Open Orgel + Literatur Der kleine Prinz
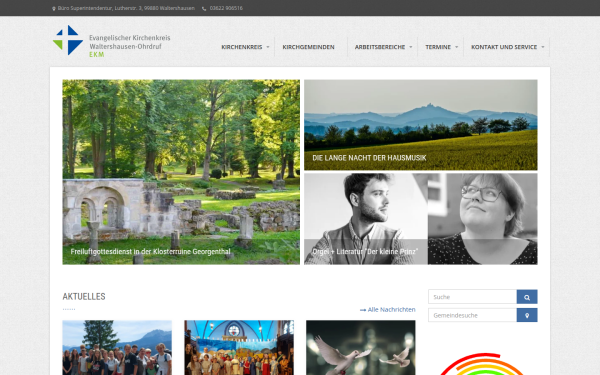 click(365, 251)
